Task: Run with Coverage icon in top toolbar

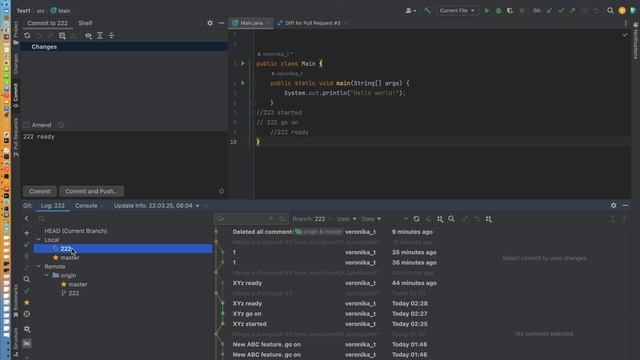Action: point(510,11)
